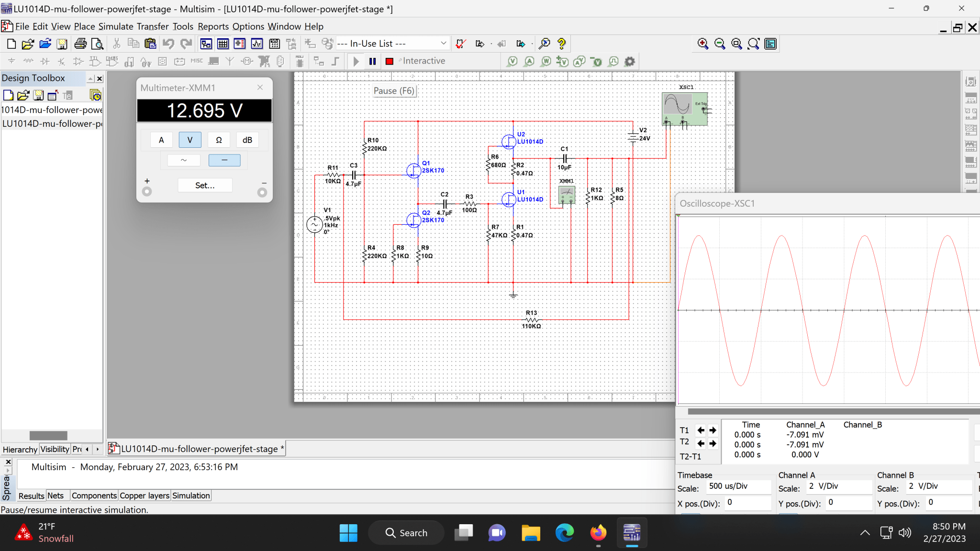Image resolution: width=980 pixels, height=551 pixels.
Task: Click Channel B Scale field
Action: coord(939,487)
